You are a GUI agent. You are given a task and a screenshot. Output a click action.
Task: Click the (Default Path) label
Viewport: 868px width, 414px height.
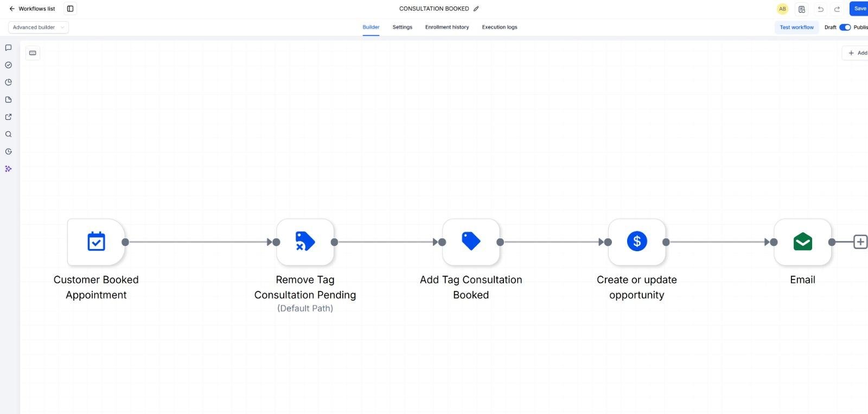tap(305, 308)
